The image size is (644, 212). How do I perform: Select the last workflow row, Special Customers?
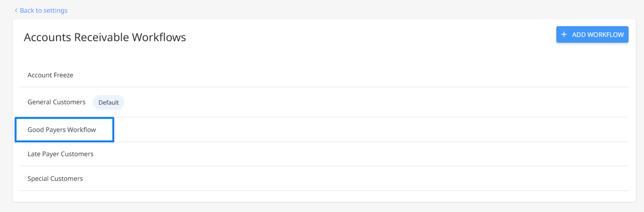55,179
